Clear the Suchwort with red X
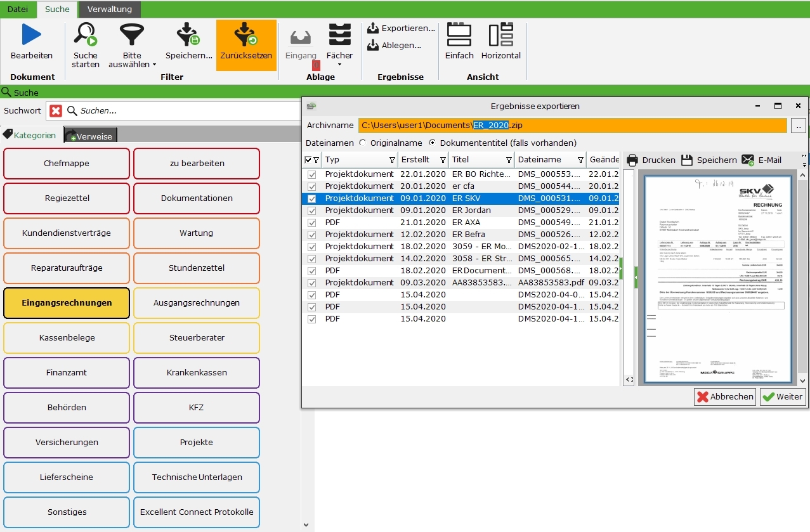810x532 pixels. [56, 111]
